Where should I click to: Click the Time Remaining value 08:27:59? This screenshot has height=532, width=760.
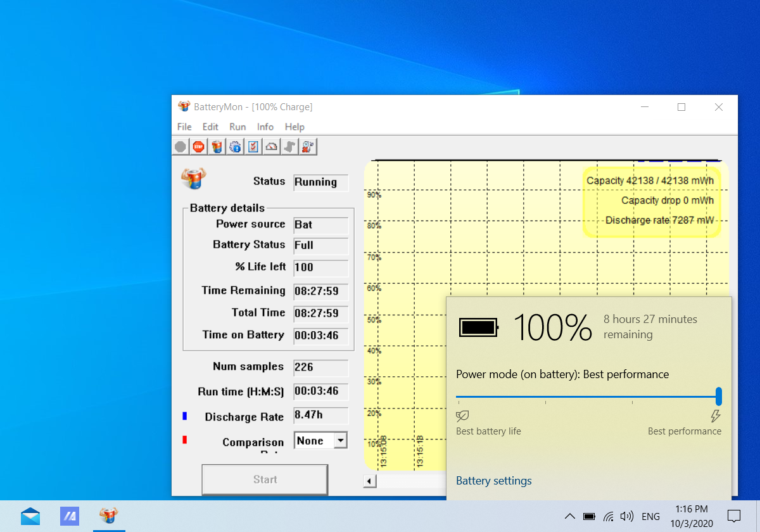pyautogui.click(x=321, y=292)
